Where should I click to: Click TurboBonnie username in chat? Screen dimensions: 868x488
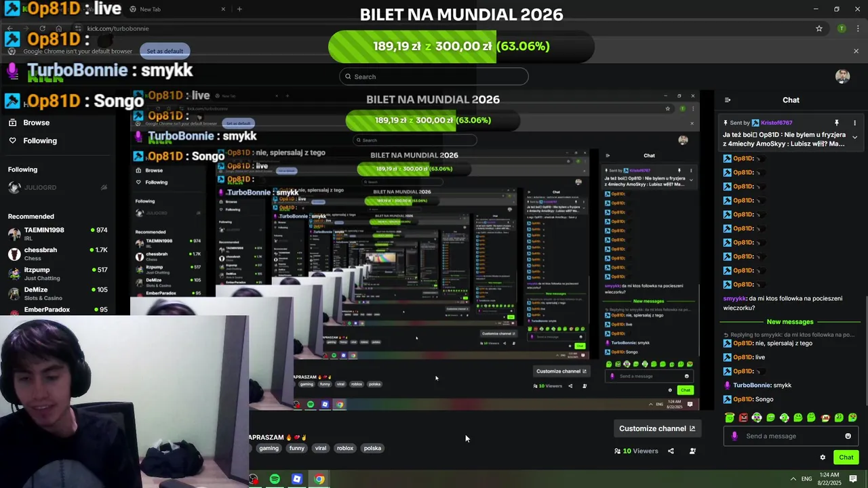[x=752, y=385]
